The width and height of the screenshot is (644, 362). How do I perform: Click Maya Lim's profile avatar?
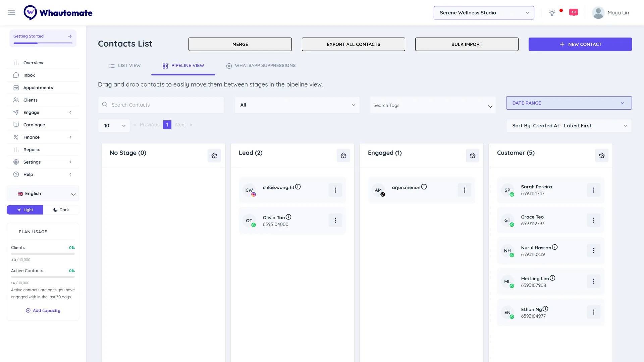coord(598,13)
